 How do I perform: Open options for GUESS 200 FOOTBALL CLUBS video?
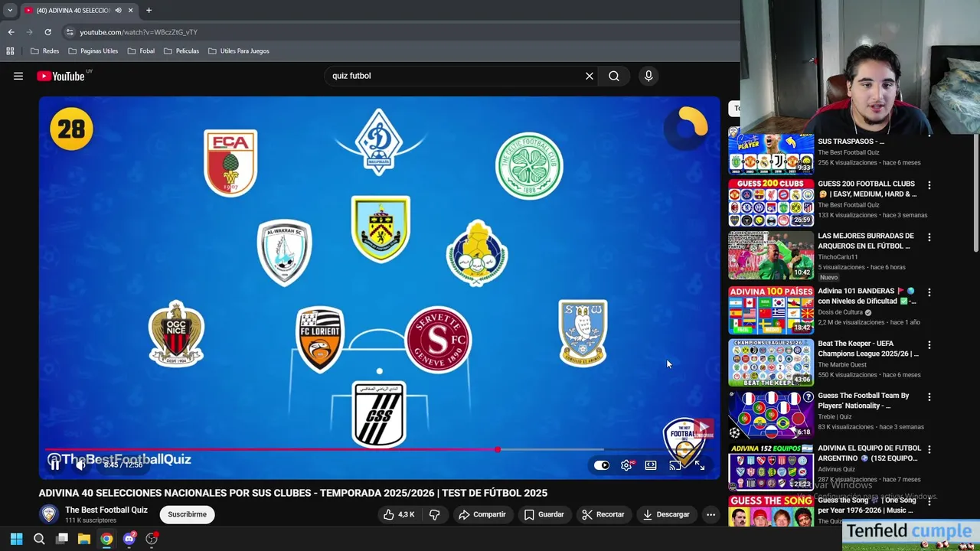click(x=929, y=185)
